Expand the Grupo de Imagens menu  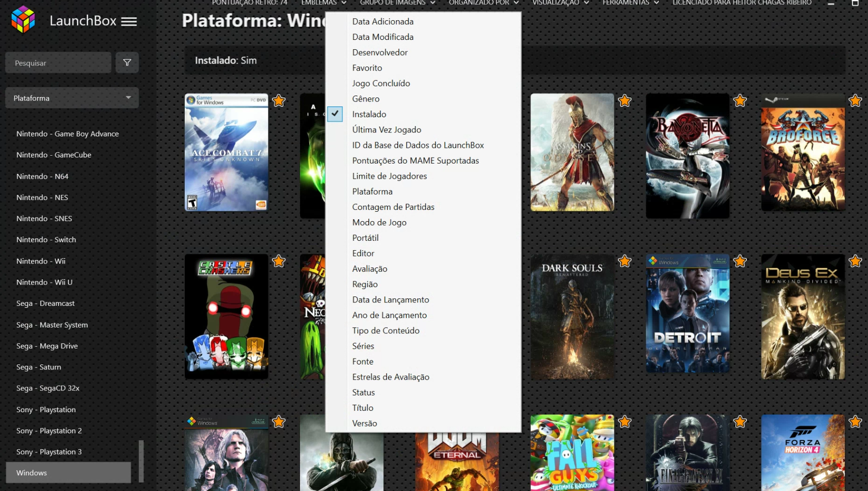(x=398, y=2)
